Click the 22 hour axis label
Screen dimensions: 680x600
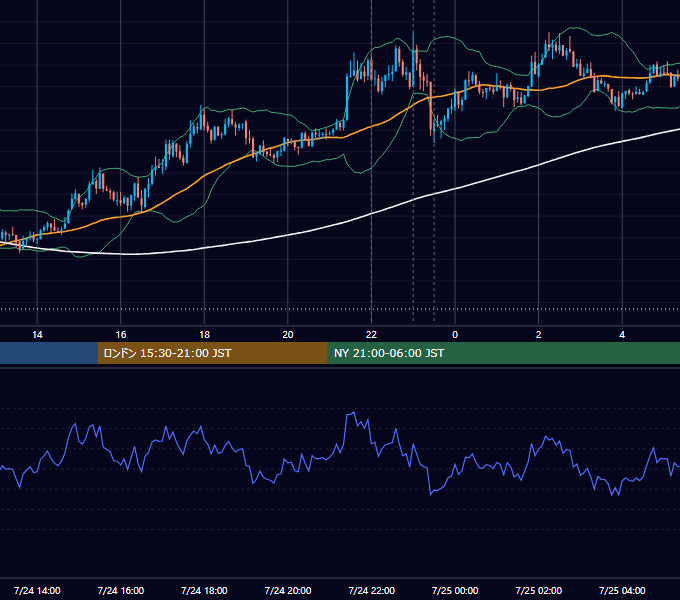371,335
